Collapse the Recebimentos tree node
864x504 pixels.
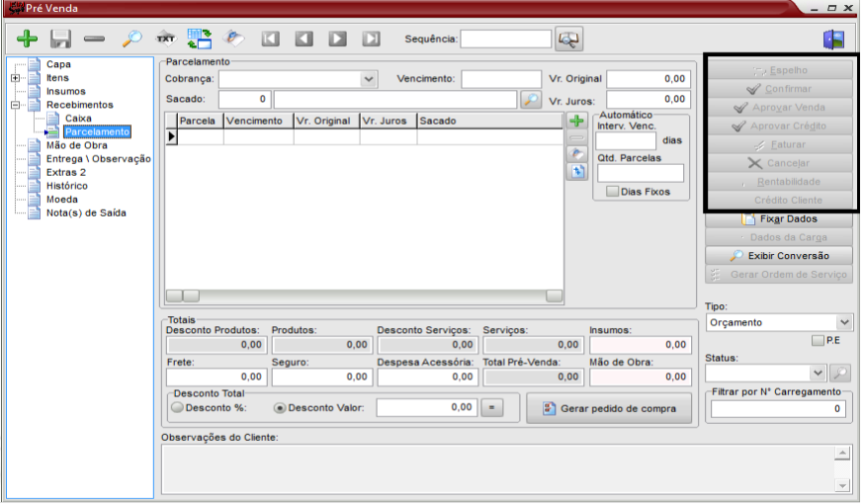[16, 105]
